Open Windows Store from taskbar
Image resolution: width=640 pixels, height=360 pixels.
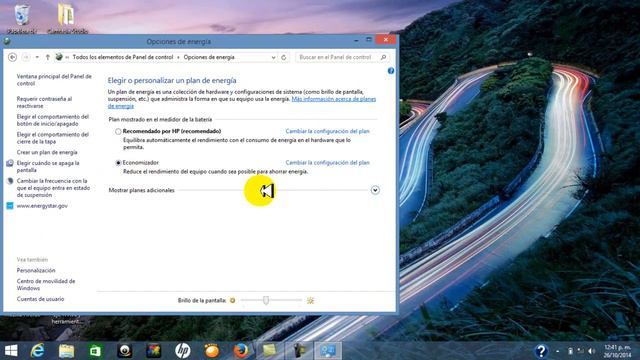tap(95, 351)
